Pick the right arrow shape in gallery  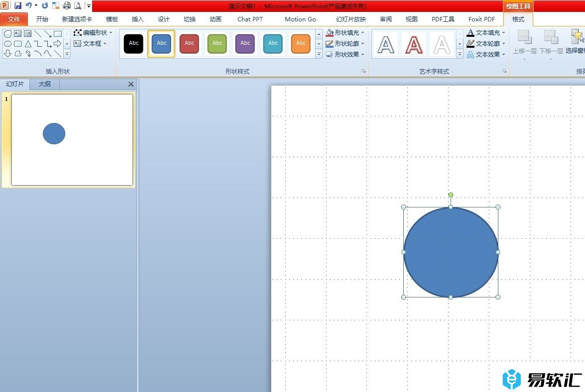[x=58, y=44]
